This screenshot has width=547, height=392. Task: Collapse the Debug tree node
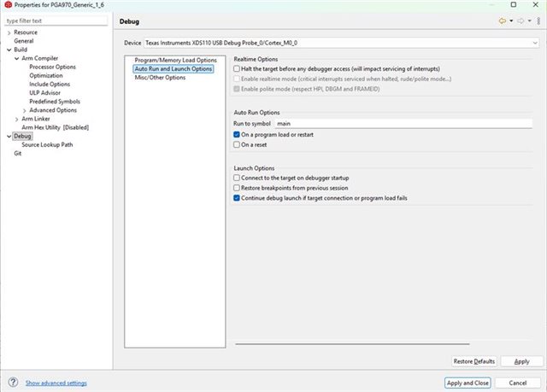pyautogui.click(x=9, y=137)
